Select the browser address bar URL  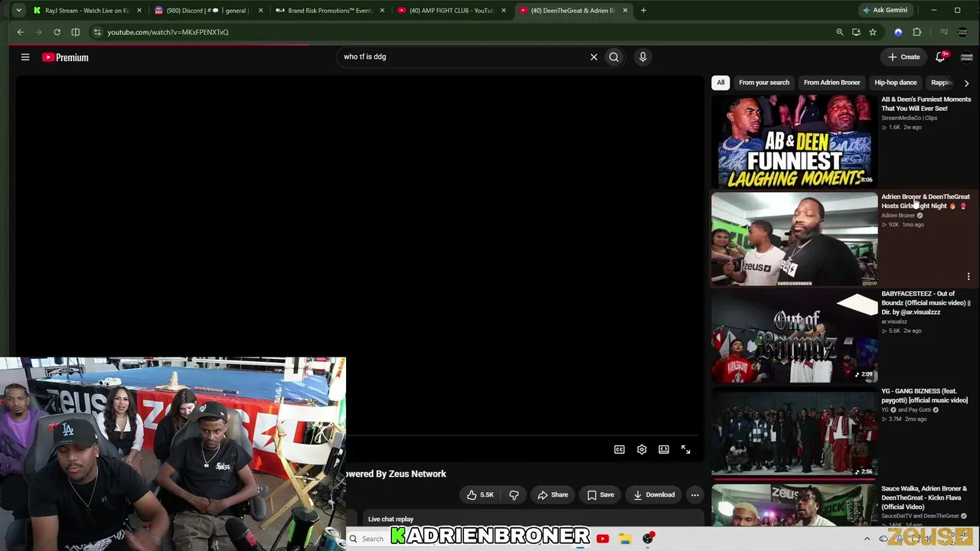[x=168, y=32]
